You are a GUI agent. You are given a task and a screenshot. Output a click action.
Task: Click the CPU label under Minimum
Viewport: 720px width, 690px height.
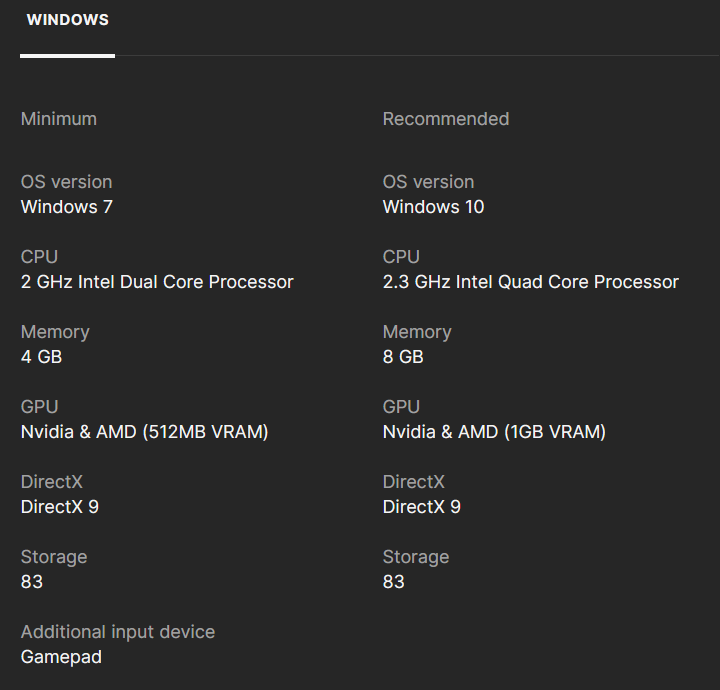coord(39,257)
